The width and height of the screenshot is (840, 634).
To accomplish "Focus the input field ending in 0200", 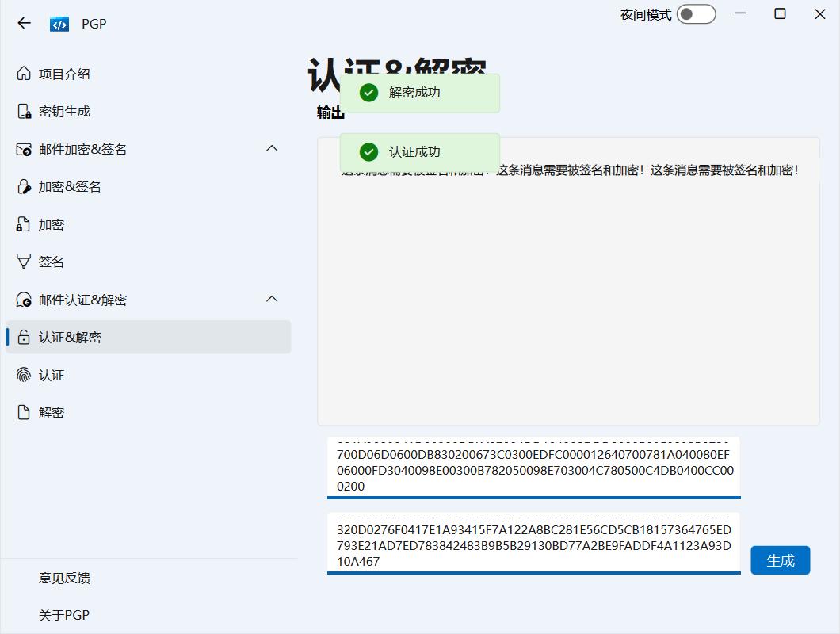I will click(x=533, y=468).
